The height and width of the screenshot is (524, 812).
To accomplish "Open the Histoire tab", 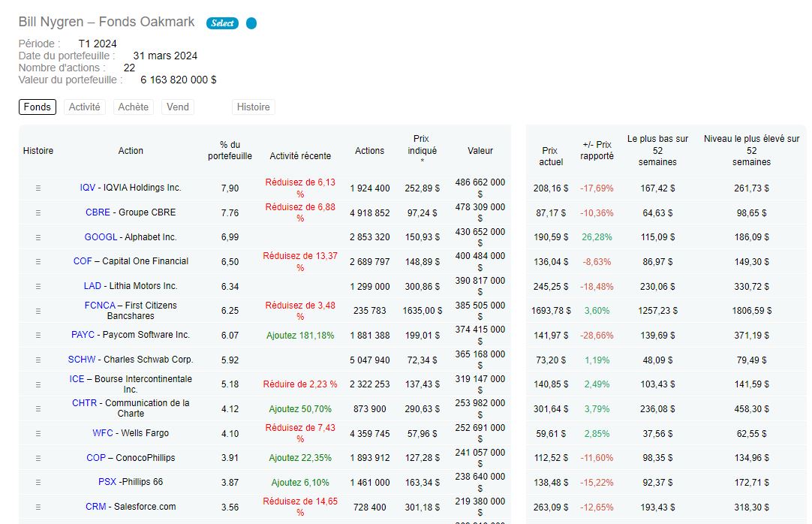I will click(253, 107).
